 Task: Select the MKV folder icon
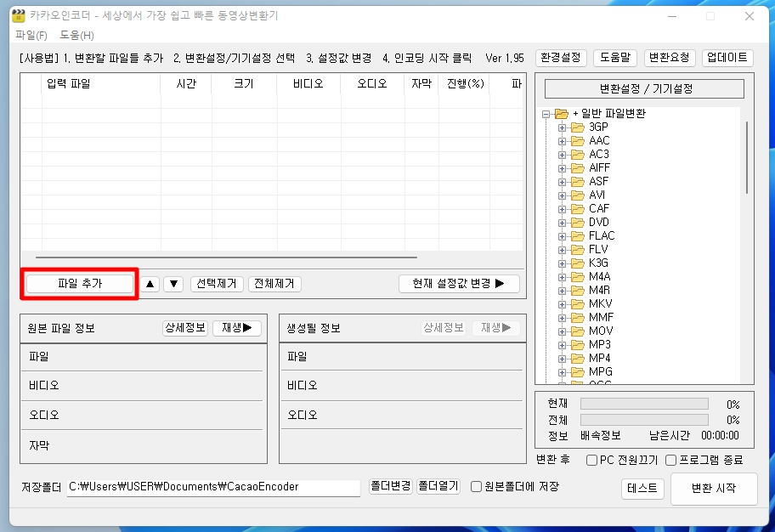click(578, 303)
